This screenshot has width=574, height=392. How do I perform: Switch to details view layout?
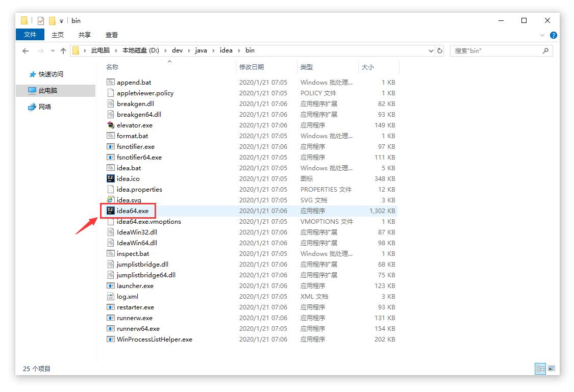point(540,369)
